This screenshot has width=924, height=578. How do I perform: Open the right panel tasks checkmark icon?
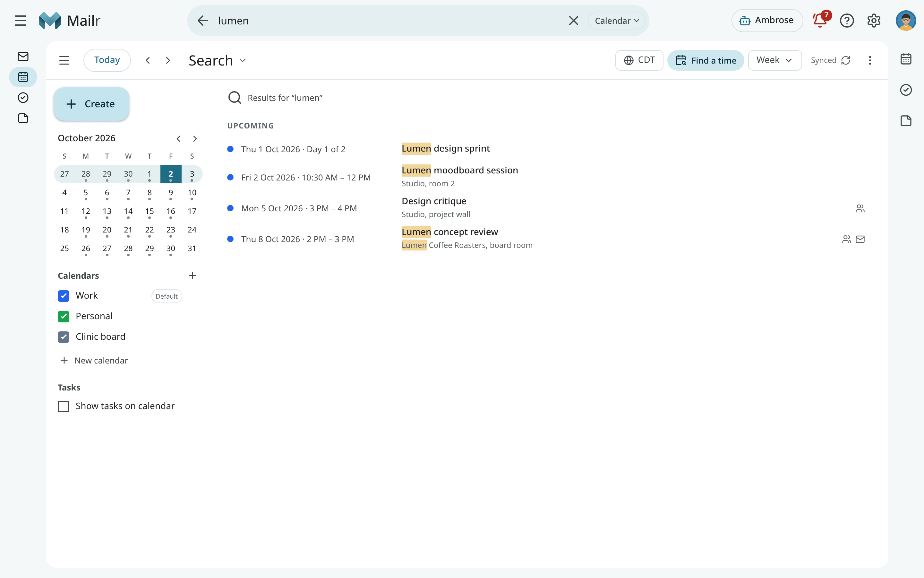906,90
